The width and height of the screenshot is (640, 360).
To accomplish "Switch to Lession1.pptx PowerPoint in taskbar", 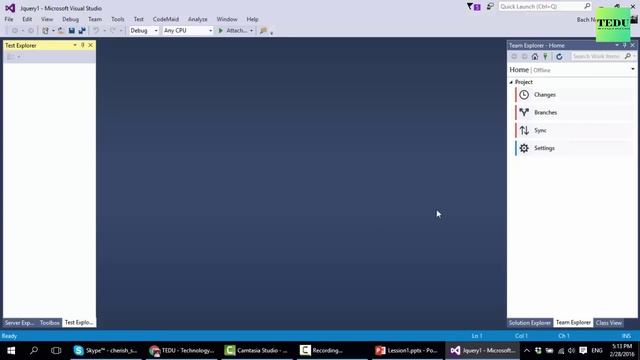I will point(407,350).
